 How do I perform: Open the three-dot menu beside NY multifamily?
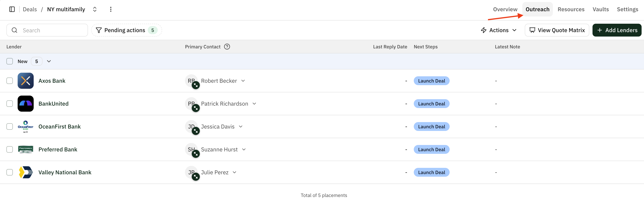(111, 9)
